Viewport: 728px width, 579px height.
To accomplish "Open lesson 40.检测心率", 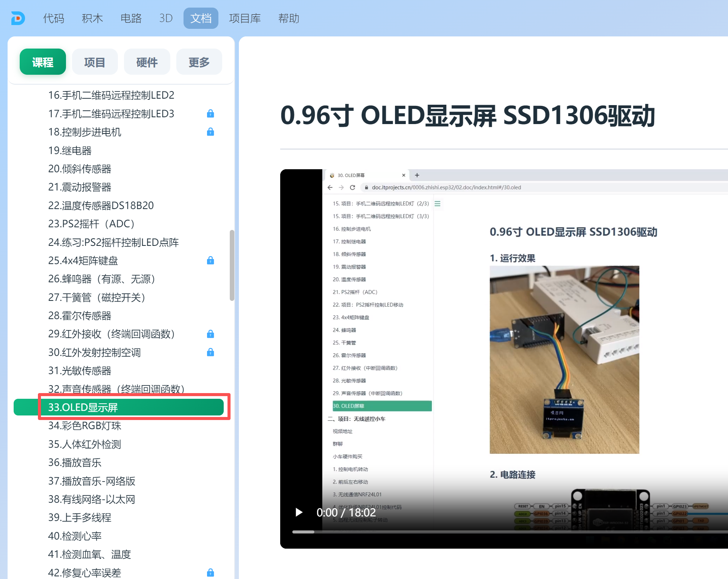I will click(75, 536).
